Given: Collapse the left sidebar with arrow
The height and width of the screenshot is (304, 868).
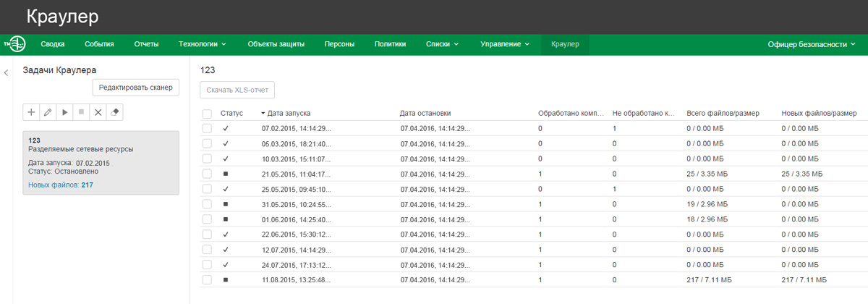Looking at the screenshot, I should pyautogui.click(x=7, y=72).
